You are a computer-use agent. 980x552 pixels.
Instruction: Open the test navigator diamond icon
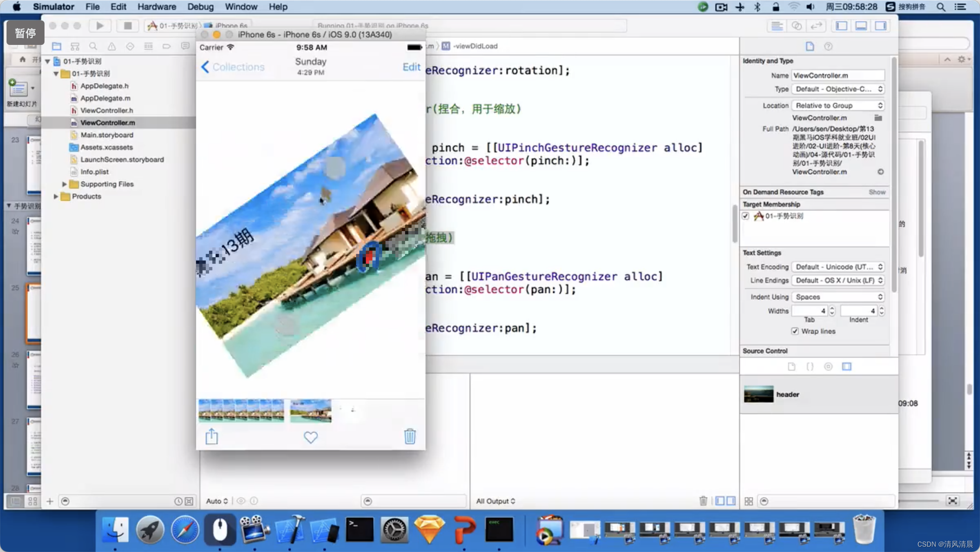(x=130, y=46)
